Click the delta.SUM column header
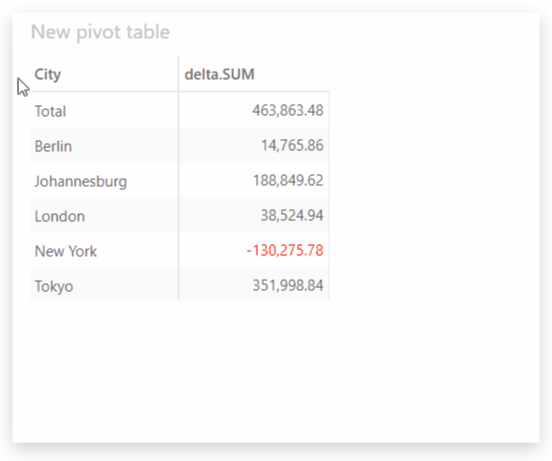Screen dimensions: 552x461 tap(219, 74)
